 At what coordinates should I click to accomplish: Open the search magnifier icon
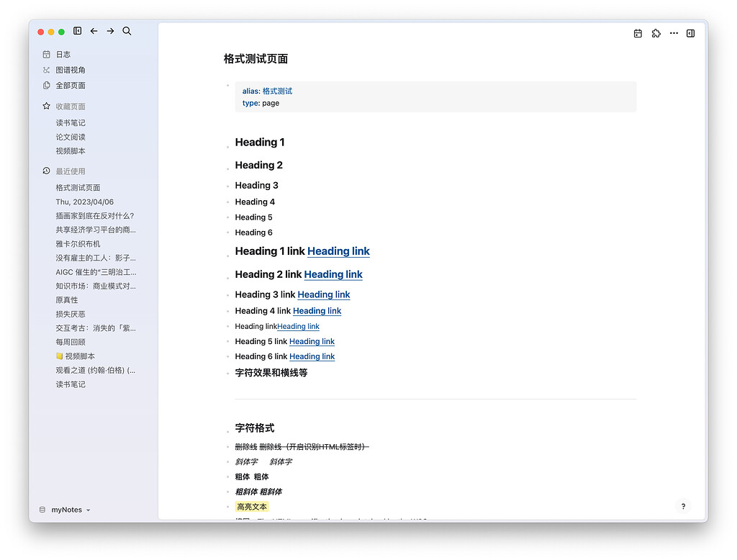127,31
